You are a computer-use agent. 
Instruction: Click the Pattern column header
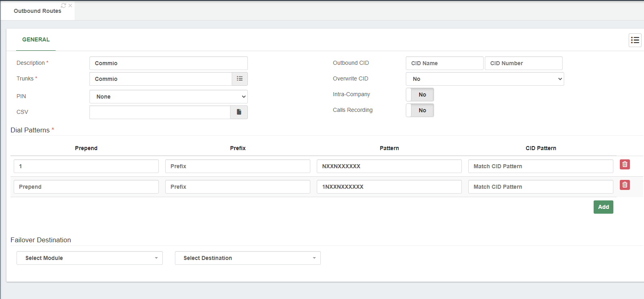[389, 148]
